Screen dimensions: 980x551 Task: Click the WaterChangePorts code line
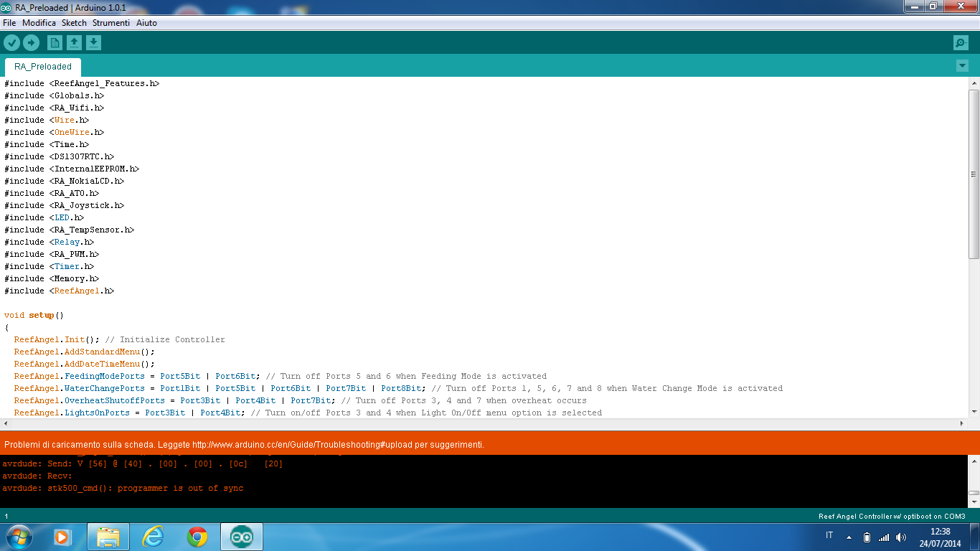click(398, 388)
